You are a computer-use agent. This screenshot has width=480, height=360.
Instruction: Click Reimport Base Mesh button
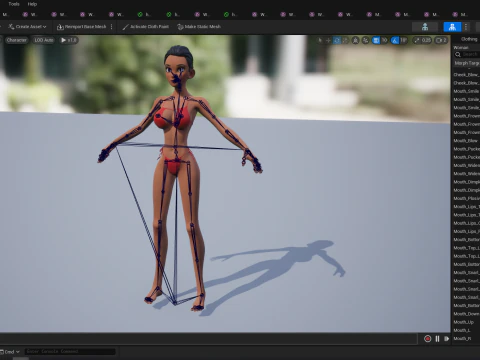[82, 27]
